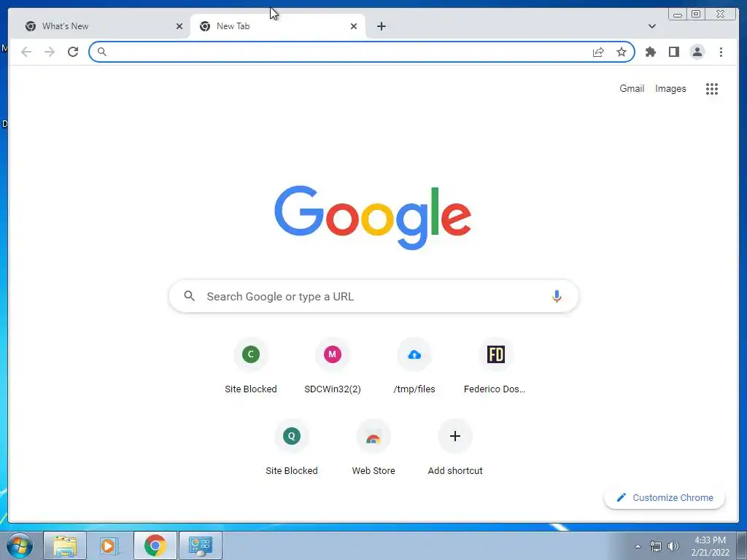Open the profile avatar menu
747x560 pixels.
[697, 52]
